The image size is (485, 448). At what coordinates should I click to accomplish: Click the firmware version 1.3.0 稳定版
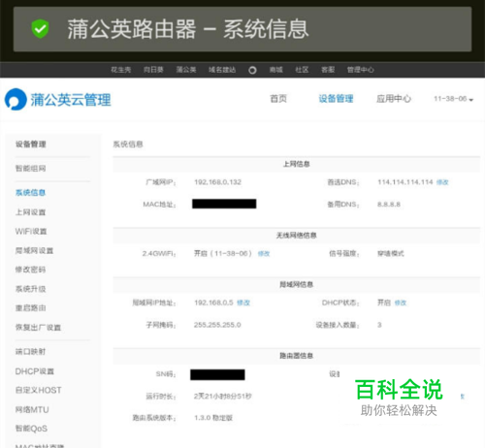pos(213,418)
